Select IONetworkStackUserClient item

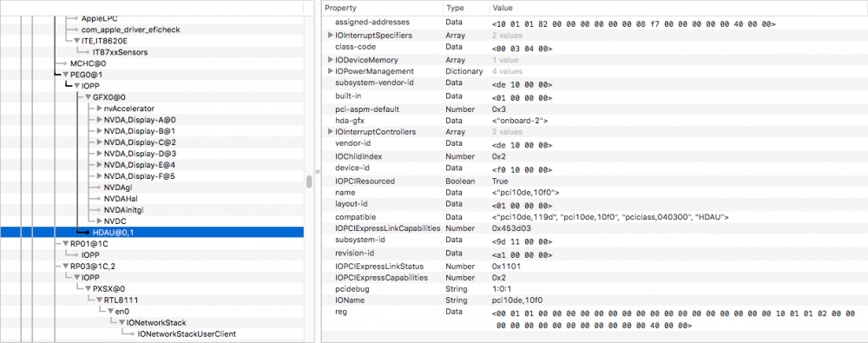tap(187, 333)
